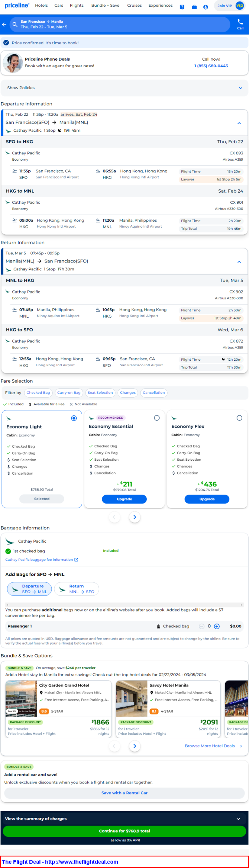Image resolution: width=249 pixels, height=868 pixels.
Task: Increase checked bag count with plus icon
Action: coord(217,626)
